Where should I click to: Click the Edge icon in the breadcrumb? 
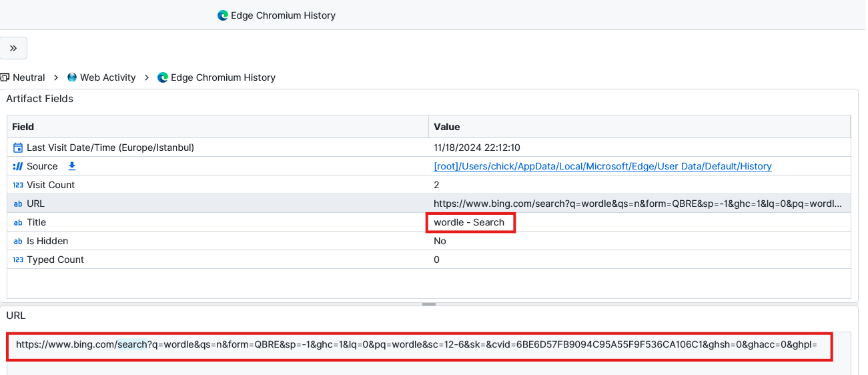(163, 77)
